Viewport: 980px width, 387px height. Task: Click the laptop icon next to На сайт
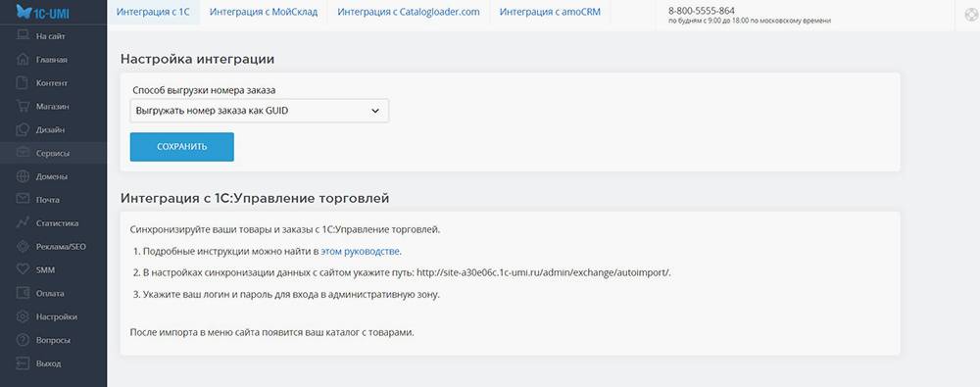pyautogui.click(x=24, y=35)
